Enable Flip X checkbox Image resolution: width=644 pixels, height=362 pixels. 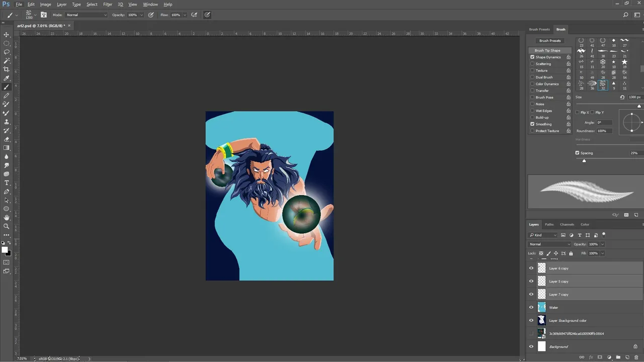577,113
